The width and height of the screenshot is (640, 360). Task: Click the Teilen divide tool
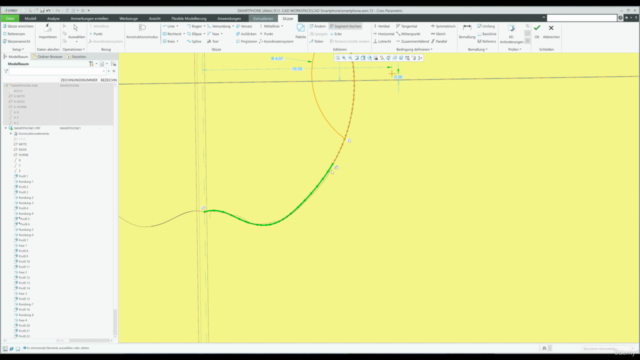(x=316, y=41)
